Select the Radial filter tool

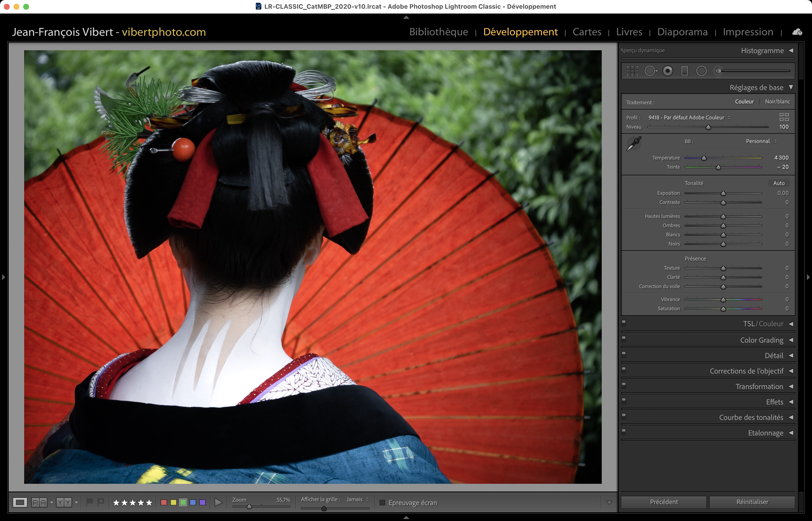(701, 71)
